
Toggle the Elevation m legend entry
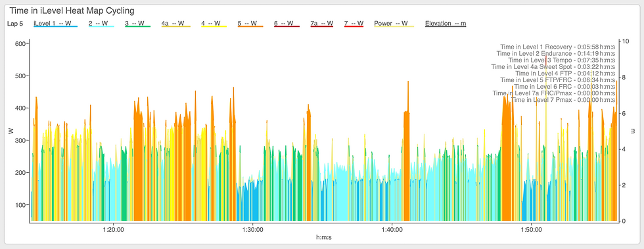pos(446,24)
